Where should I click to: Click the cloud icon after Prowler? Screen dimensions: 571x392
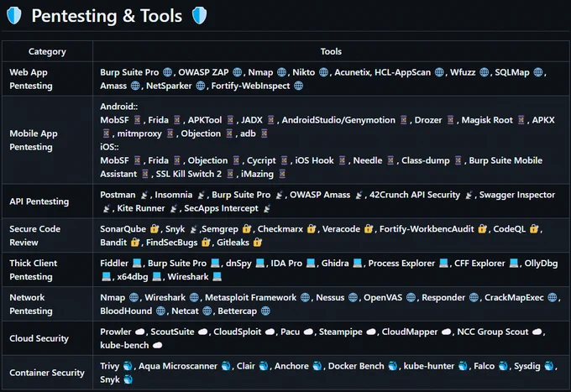140,332
